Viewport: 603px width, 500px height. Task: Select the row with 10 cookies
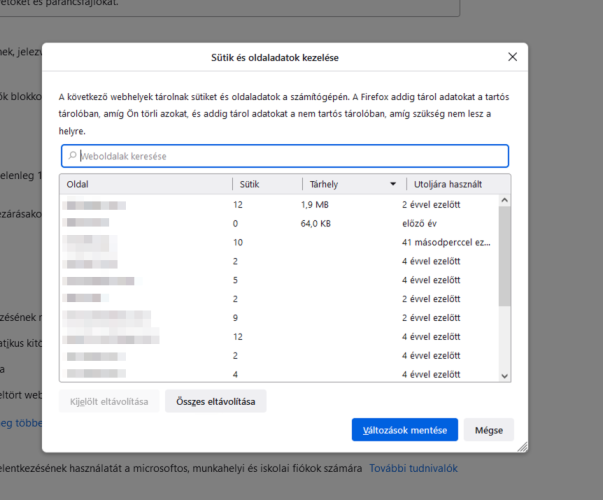280,242
